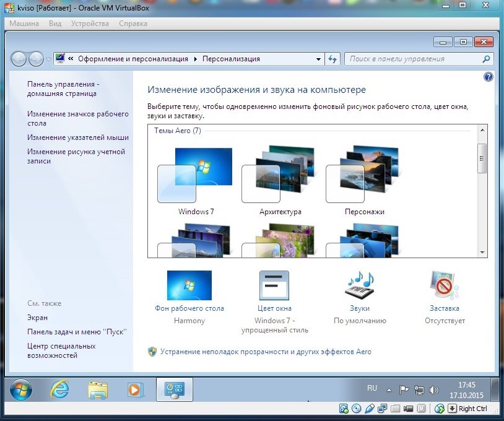This screenshot has width=504, height=421.
Task: Click the theme list scrollbar thumb
Action: pyautogui.click(x=482, y=158)
